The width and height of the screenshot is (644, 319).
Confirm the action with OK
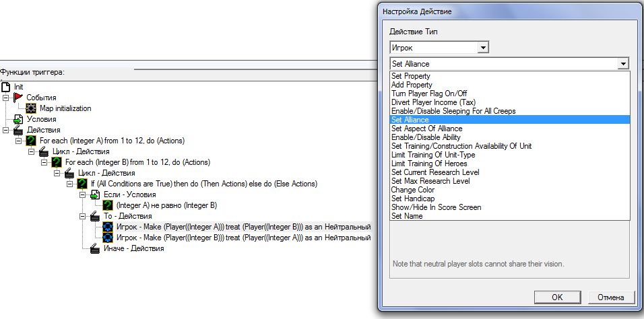click(x=557, y=297)
